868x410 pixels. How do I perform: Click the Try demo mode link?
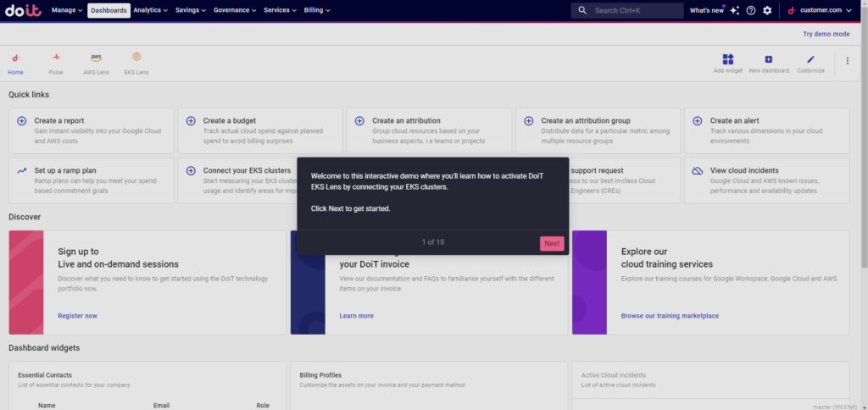(826, 34)
